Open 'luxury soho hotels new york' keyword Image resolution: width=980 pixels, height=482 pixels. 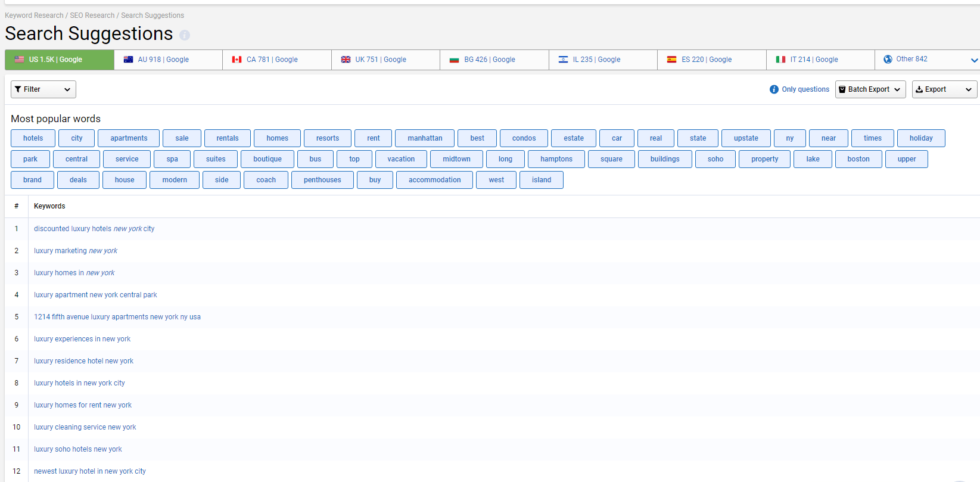(x=78, y=449)
